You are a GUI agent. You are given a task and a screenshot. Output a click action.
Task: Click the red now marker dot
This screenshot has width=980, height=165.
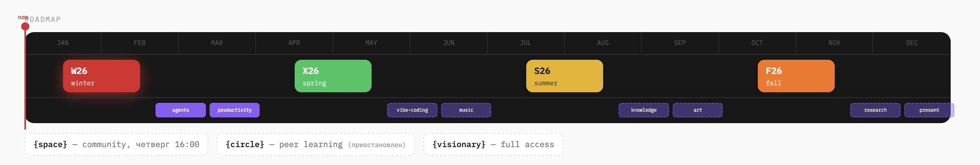(x=25, y=27)
